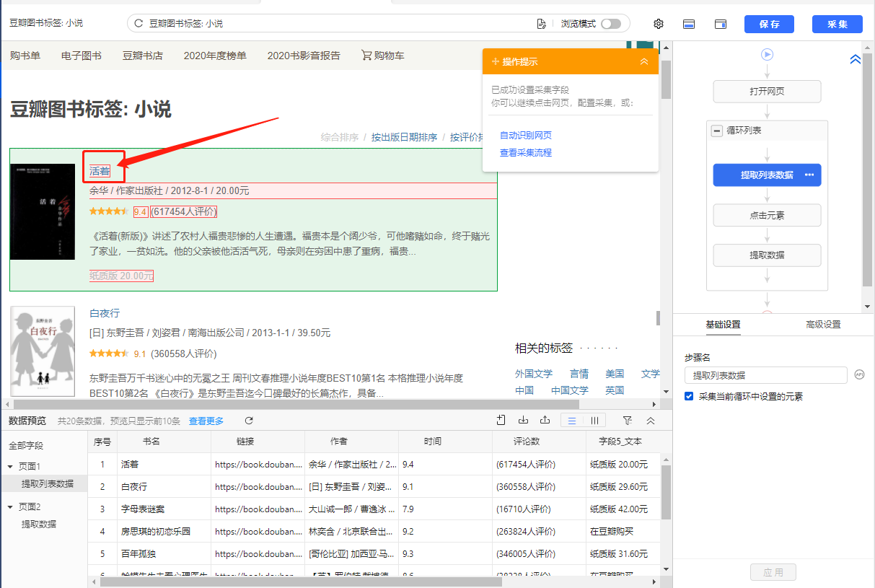Click the 白夜行 book cover thumbnail
This screenshot has height=588, width=875.
(x=43, y=351)
